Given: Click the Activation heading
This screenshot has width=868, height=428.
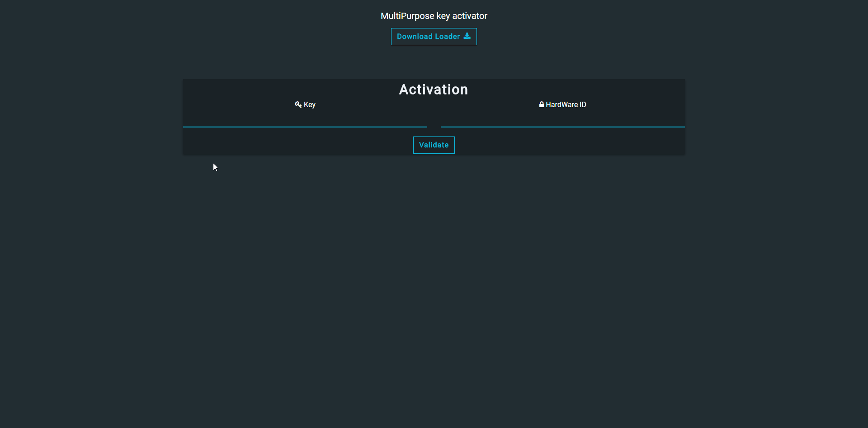Looking at the screenshot, I should click(x=434, y=89).
